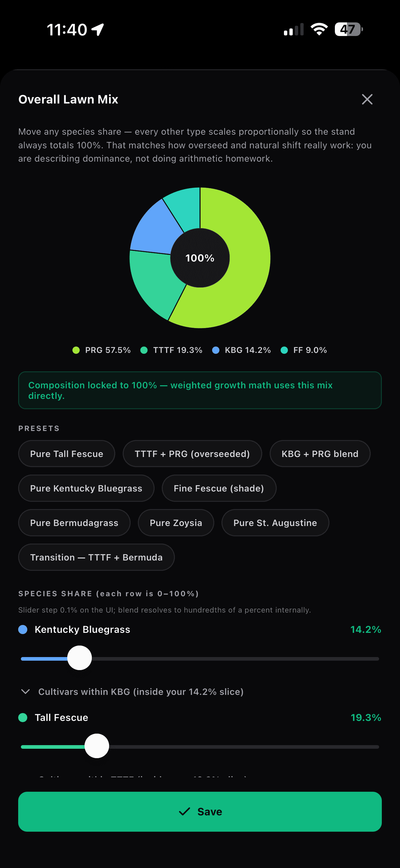
Task: Tap the Wi-Fi icon in status bar
Action: (x=319, y=29)
